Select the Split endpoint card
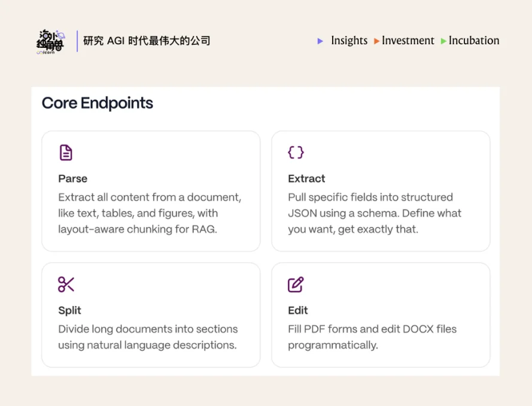Screen dimensions: 532x406 coord(150,314)
